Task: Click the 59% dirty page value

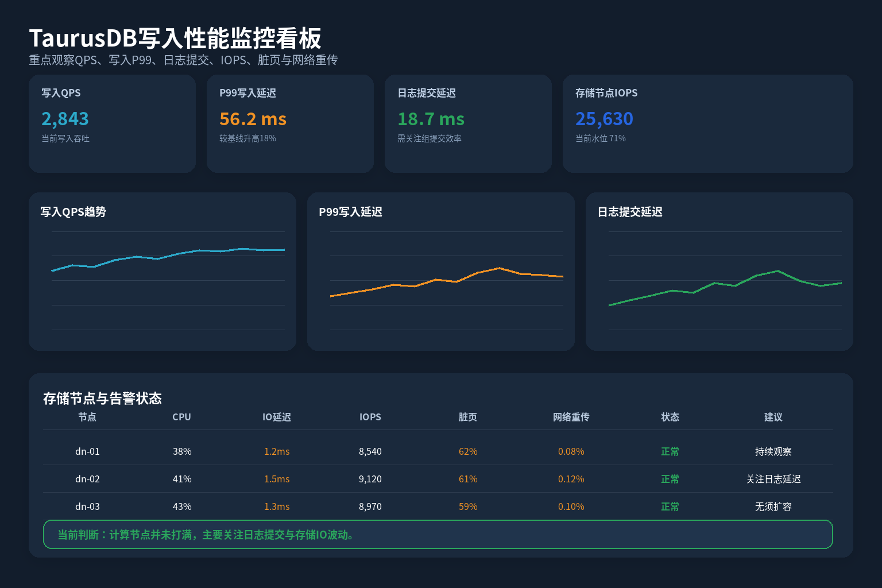Action: pos(468,506)
